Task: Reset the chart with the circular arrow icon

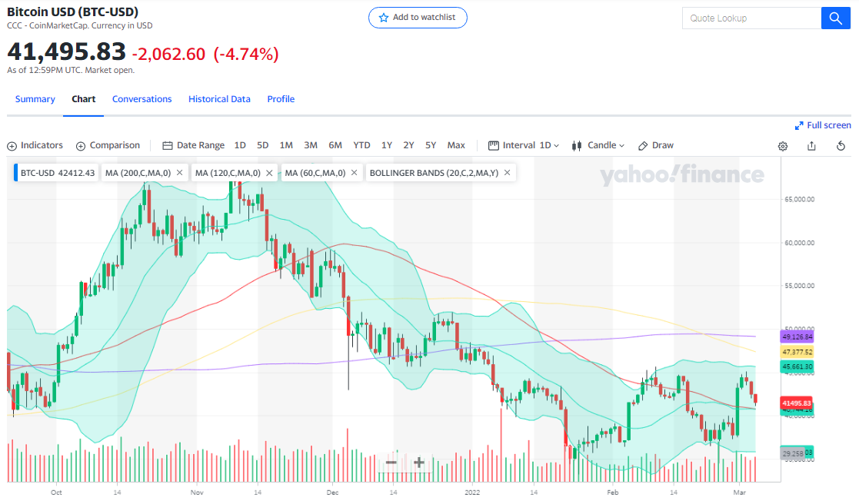Action: point(841,145)
